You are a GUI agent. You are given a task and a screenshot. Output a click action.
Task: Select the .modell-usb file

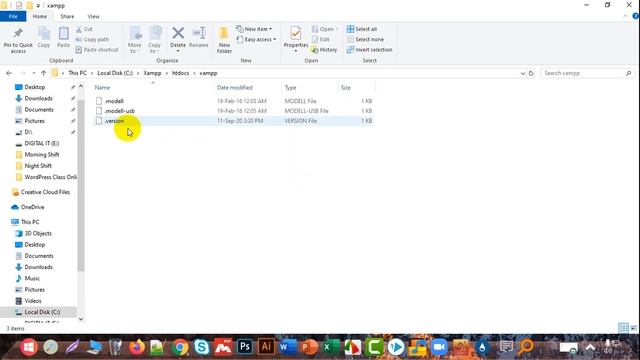point(233,111)
